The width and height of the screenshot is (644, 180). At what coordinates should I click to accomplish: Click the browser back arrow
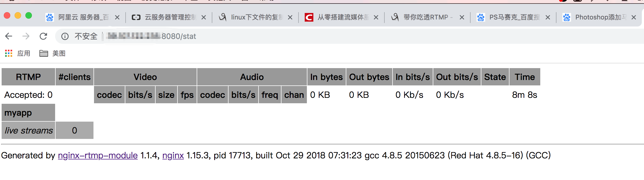click(9, 36)
